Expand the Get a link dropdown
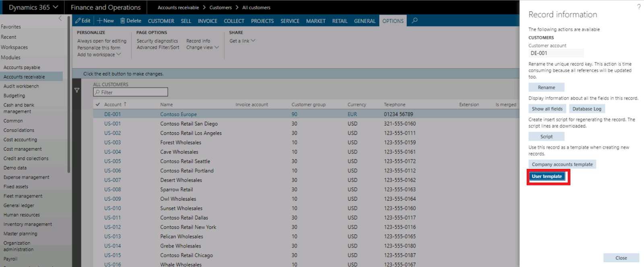The width and height of the screenshot is (644, 267). (x=242, y=41)
